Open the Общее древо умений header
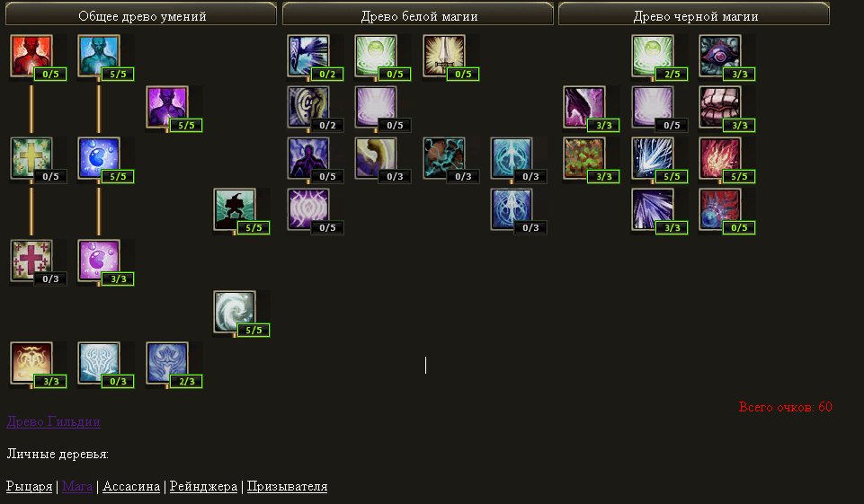 tap(141, 14)
